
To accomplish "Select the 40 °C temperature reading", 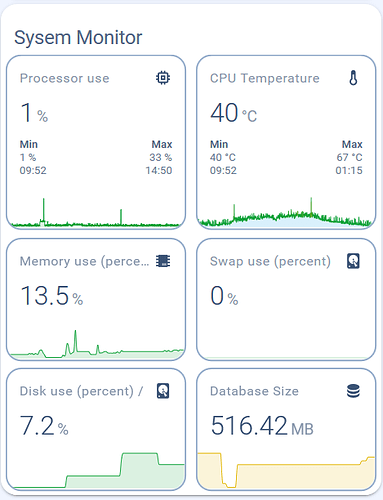I will pos(234,113).
